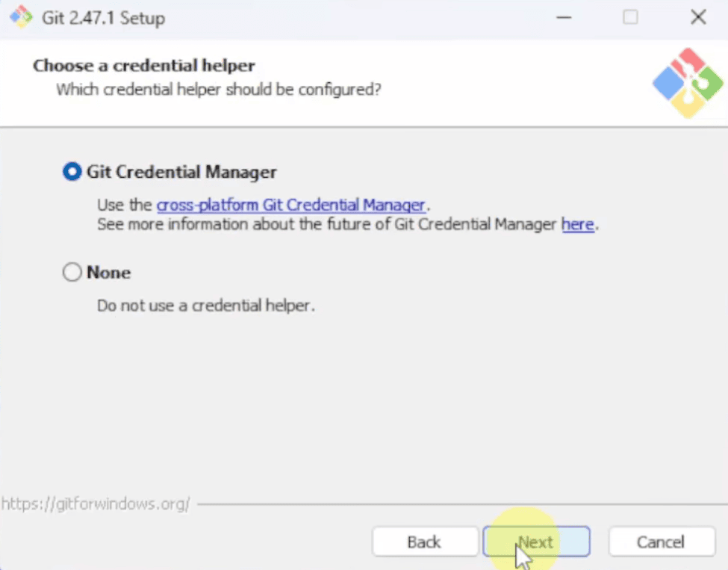
Task: Click the 'Choose a credential helper' heading
Action: 143,66
